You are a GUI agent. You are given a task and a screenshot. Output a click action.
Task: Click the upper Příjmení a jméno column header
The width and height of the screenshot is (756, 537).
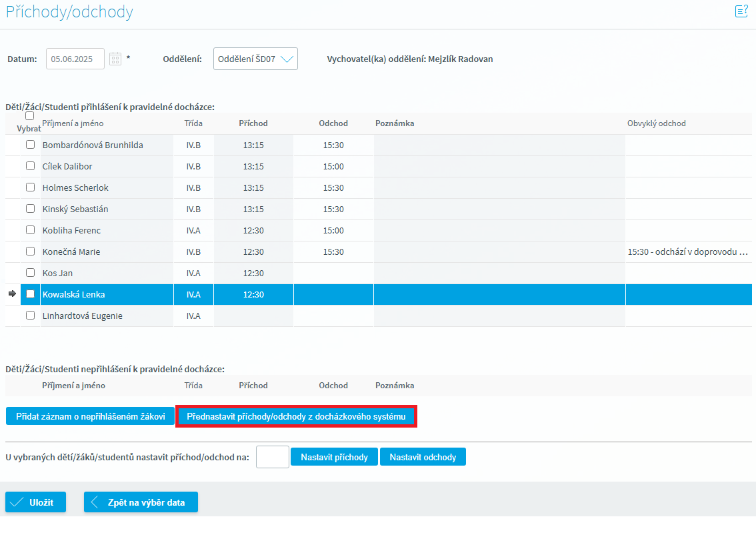(x=73, y=123)
